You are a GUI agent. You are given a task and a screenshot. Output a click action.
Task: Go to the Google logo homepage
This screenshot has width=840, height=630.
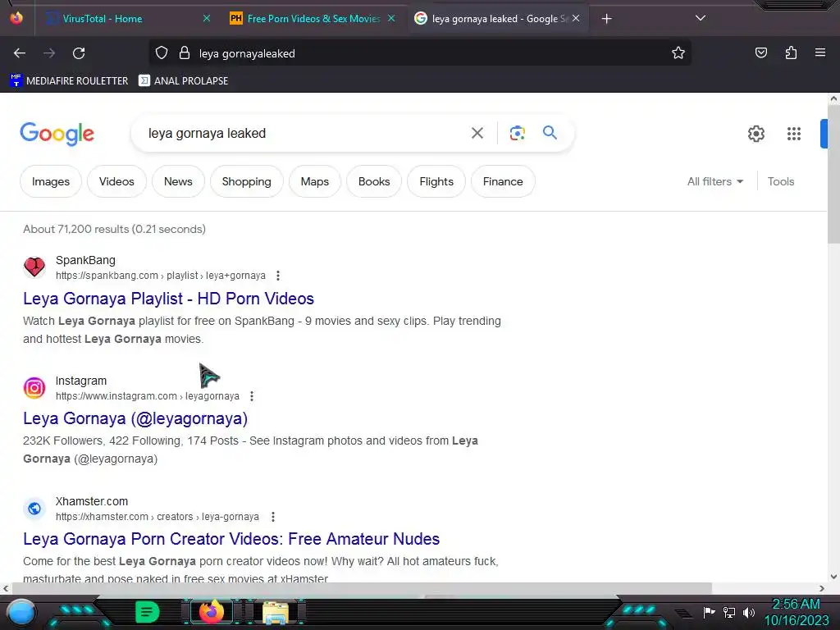tap(57, 134)
